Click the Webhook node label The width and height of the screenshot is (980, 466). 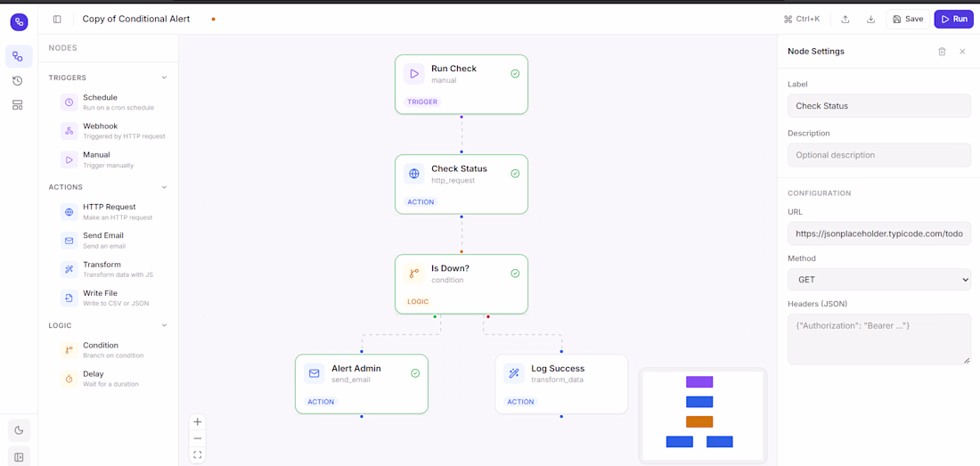101,127
